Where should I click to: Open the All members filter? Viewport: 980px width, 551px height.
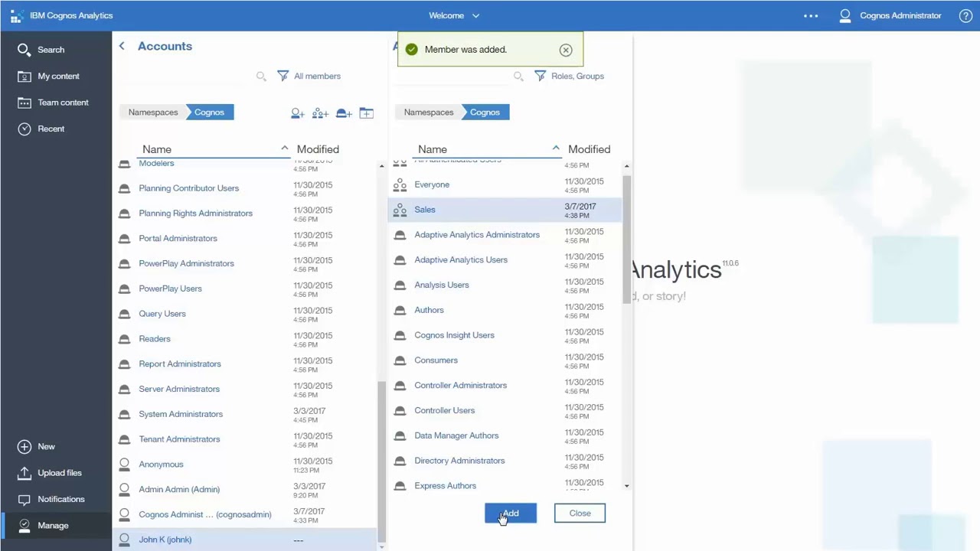point(309,76)
